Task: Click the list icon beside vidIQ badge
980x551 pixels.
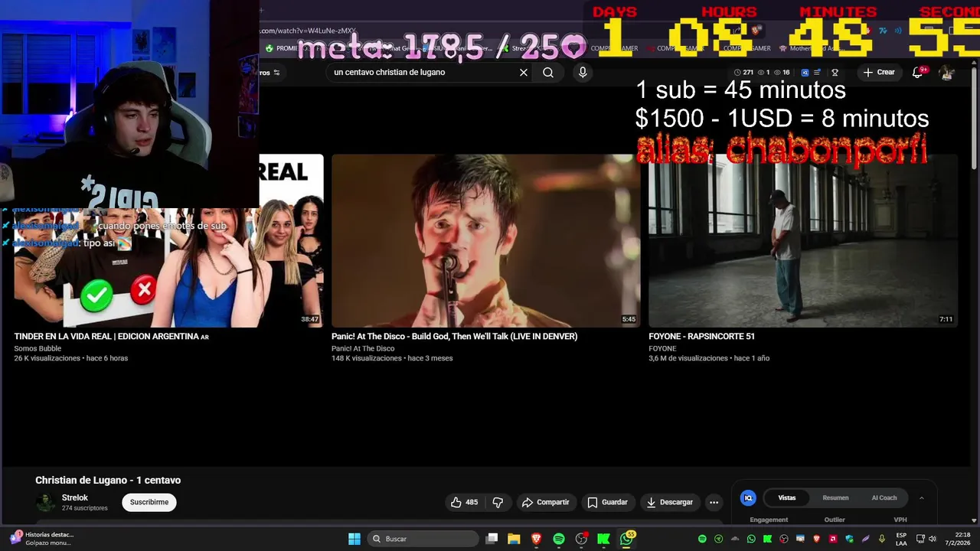Action: click(x=818, y=73)
